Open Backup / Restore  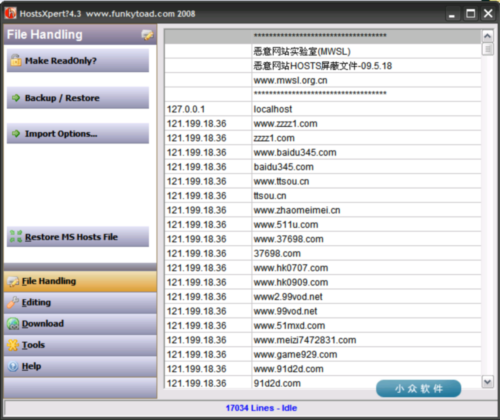tap(78, 98)
